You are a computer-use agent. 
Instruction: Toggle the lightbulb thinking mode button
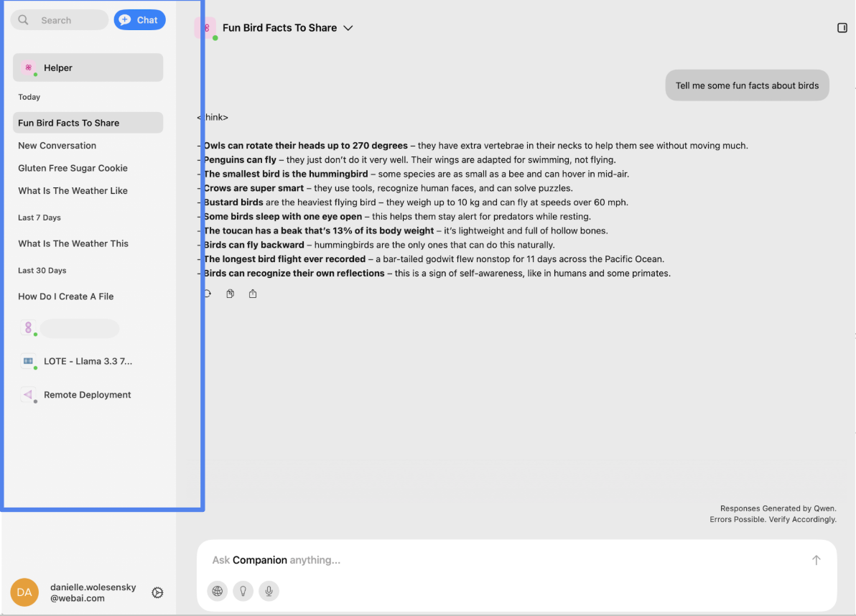click(x=243, y=591)
